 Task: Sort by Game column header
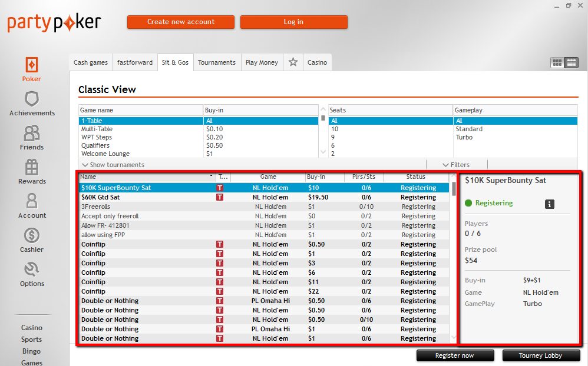[268, 177]
